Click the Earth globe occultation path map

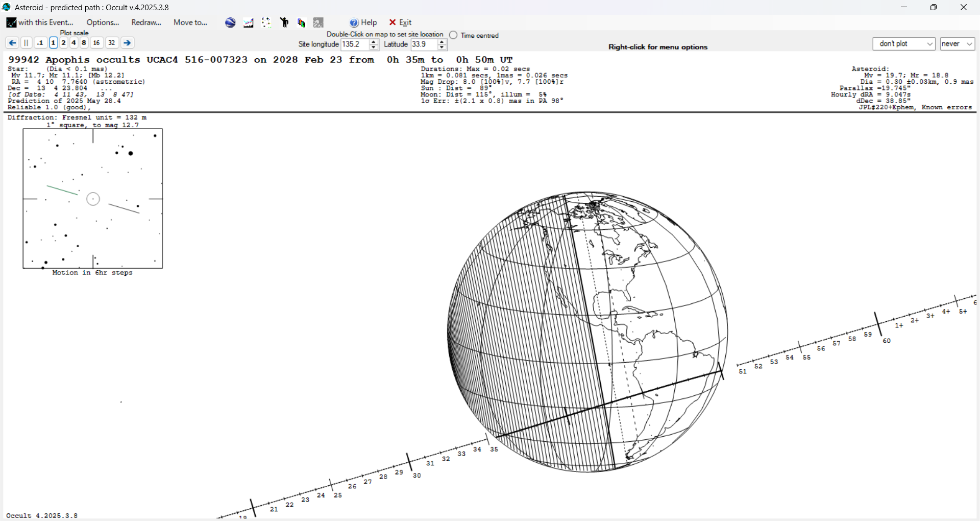pos(587,331)
